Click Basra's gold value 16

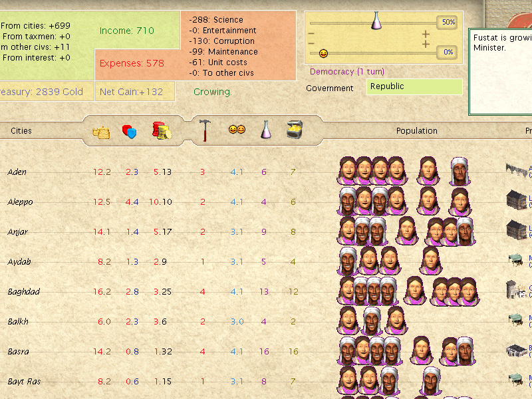pyautogui.click(x=293, y=352)
